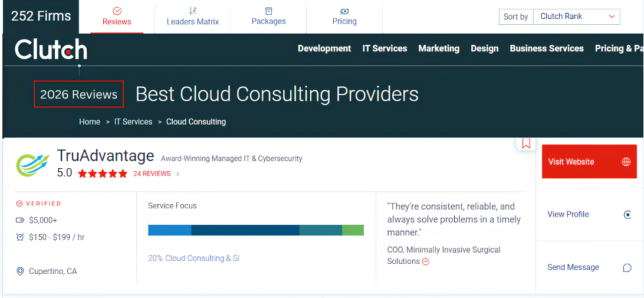Screen dimensions: 644x298
Task: Go to Home in the breadcrumb
Action: coord(90,122)
